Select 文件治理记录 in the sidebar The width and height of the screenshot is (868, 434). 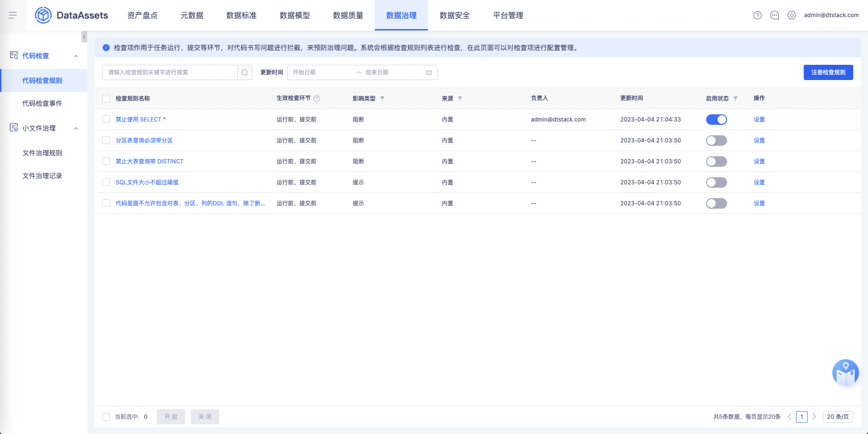tap(43, 176)
